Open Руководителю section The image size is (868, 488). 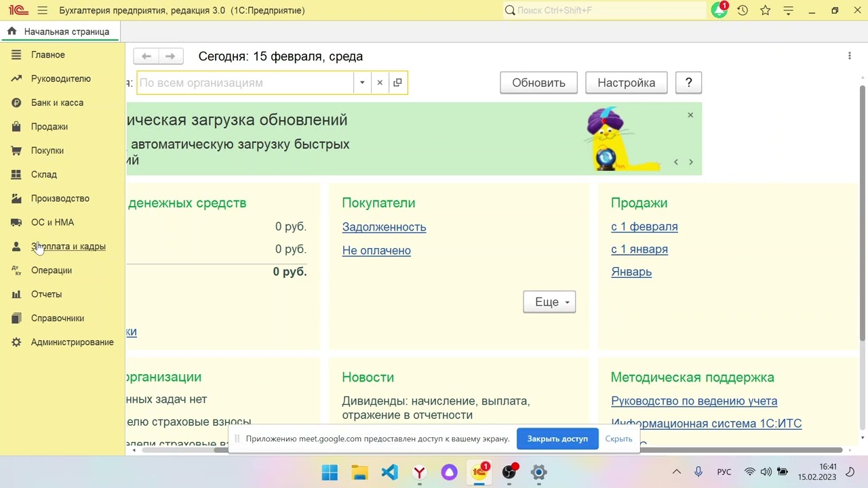61,79
